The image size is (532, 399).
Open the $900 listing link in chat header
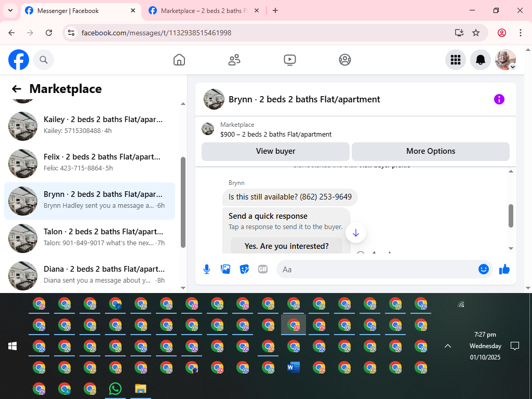[275, 135]
